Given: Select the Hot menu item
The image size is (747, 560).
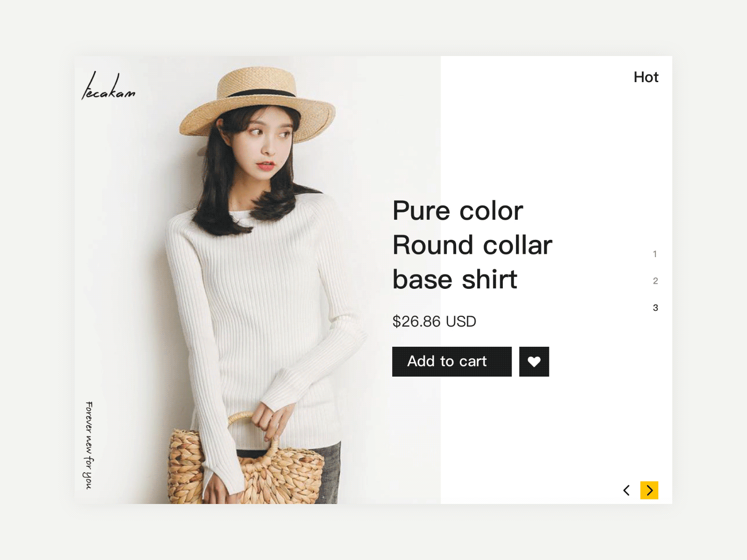Looking at the screenshot, I should click(x=646, y=77).
